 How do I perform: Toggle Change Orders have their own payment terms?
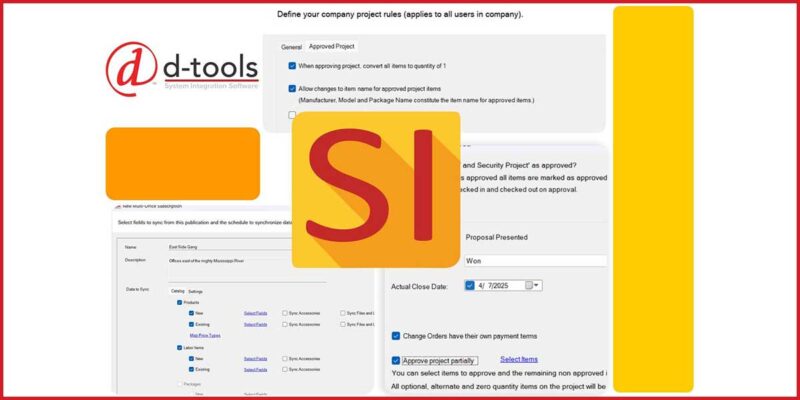click(395, 336)
